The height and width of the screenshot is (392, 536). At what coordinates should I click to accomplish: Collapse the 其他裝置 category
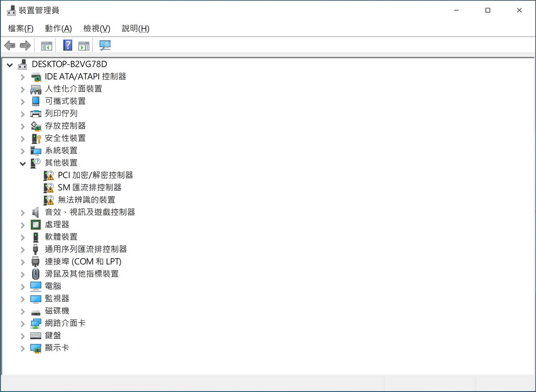click(x=23, y=164)
